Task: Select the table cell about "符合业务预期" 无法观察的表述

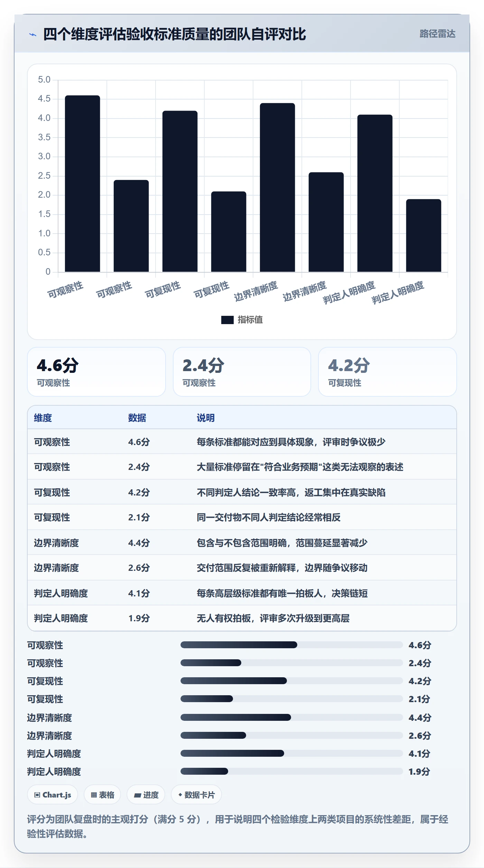Action: point(300,467)
